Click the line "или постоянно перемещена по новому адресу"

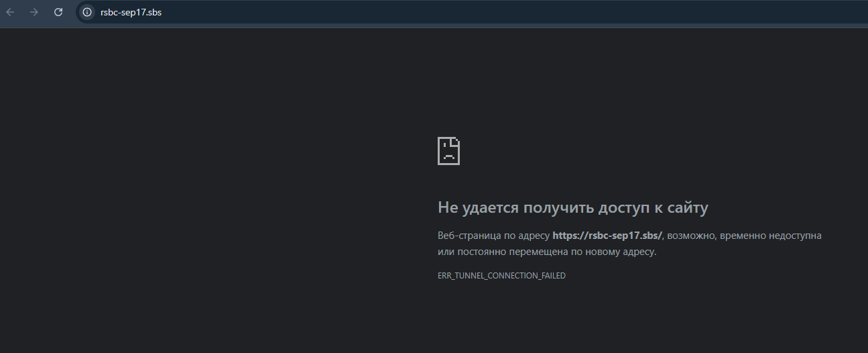pos(546,252)
